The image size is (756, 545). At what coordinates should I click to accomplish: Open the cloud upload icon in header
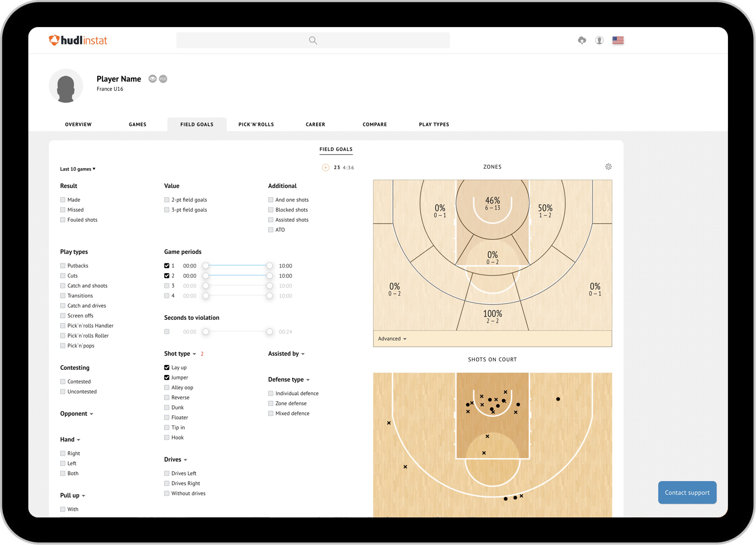tap(581, 40)
